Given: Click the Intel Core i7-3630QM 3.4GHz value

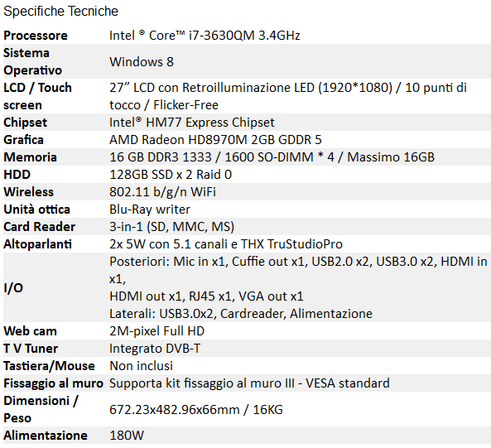Looking at the screenshot, I should 205,36.
